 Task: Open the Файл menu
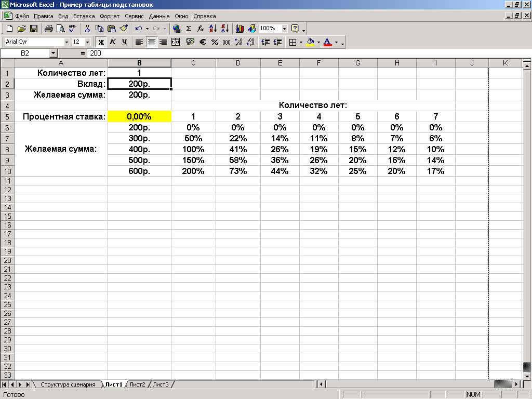pos(22,16)
